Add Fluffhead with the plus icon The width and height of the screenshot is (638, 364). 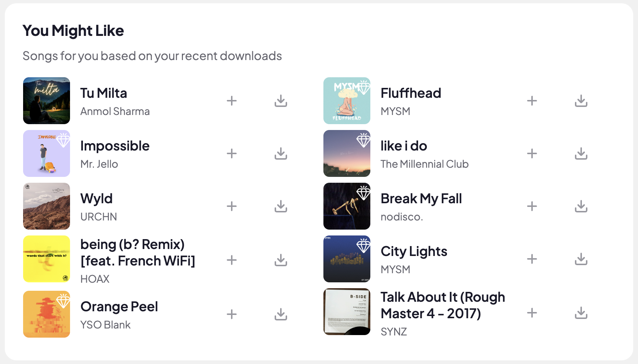pyautogui.click(x=532, y=101)
